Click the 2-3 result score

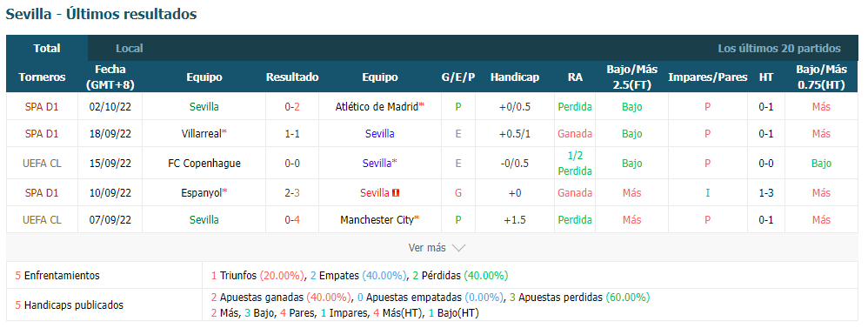point(292,193)
